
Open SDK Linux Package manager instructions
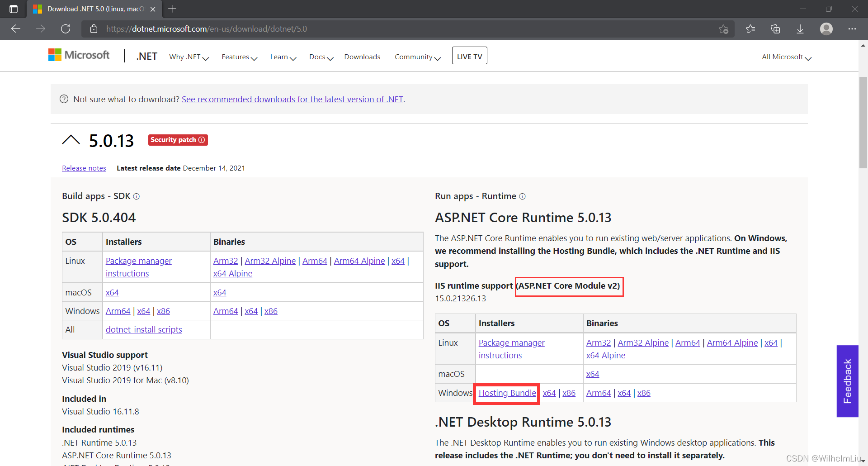click(x=139, y=267)
